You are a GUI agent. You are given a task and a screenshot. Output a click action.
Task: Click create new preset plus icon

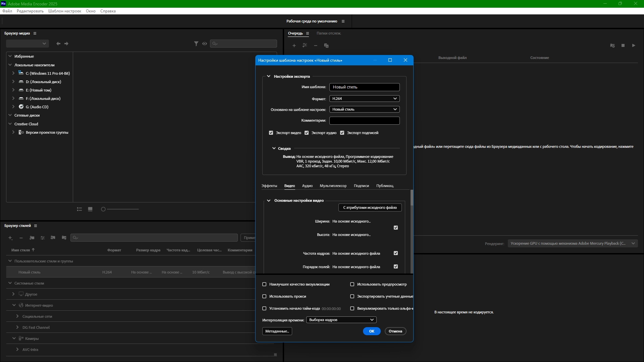tap(10, 238)
